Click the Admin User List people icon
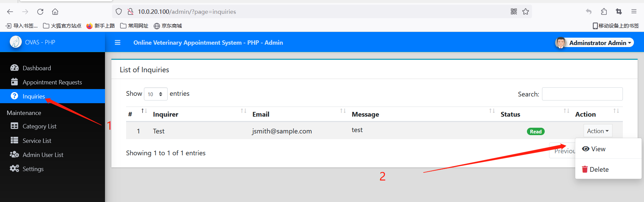 click(14, 155)
